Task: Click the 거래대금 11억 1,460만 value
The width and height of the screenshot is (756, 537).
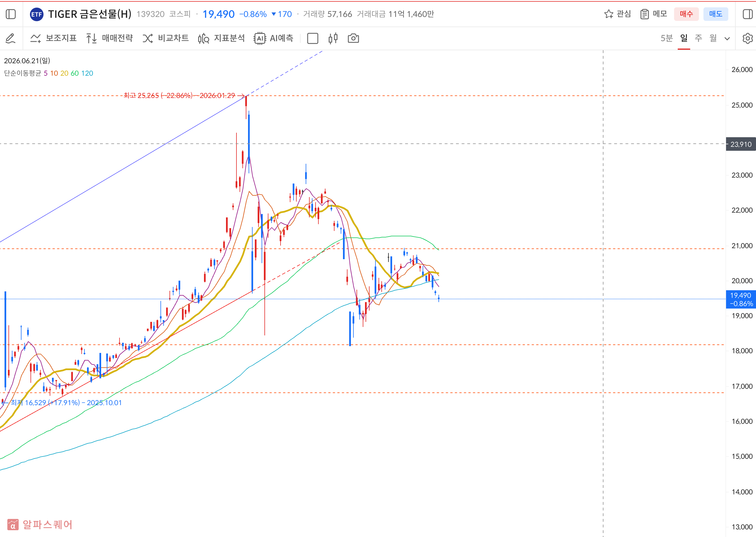Action: click(395, 14)
